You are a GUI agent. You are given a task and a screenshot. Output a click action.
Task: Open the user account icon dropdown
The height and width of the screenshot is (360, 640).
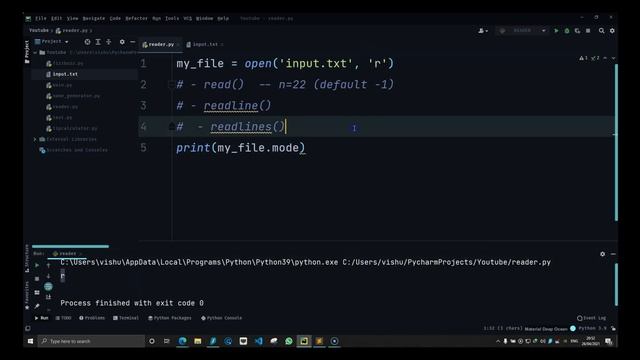click(483, 31)
